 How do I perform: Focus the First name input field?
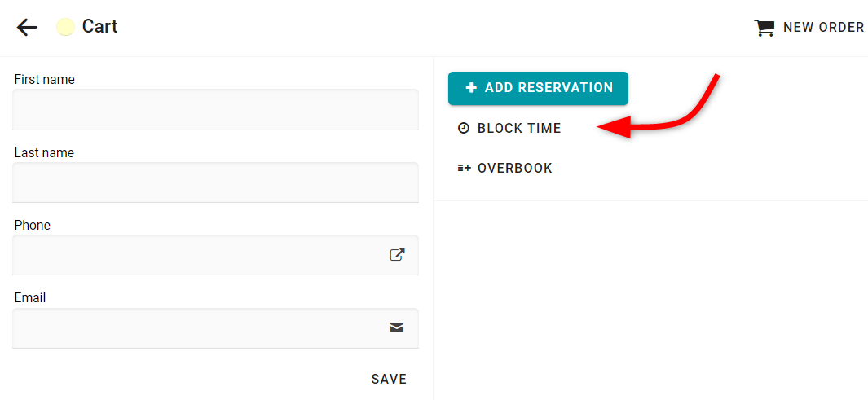tap(215, 109)
